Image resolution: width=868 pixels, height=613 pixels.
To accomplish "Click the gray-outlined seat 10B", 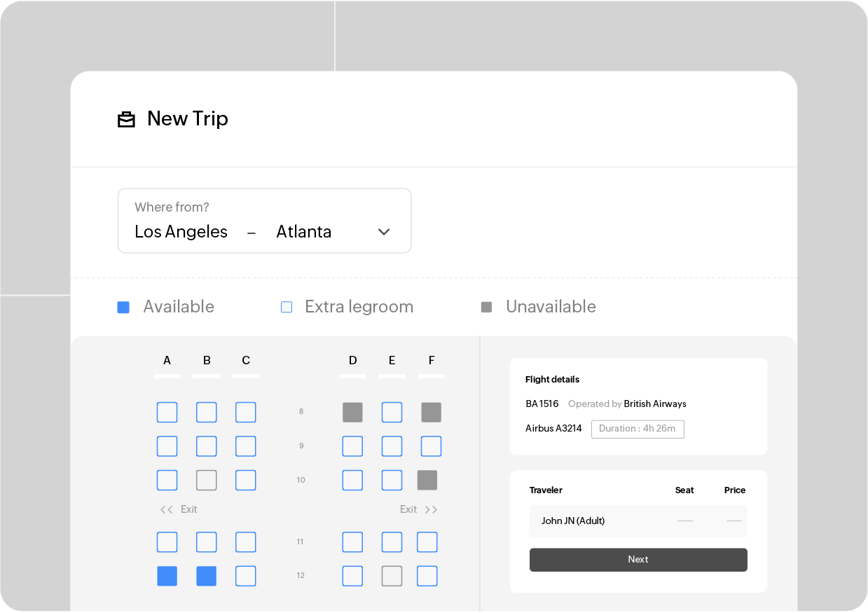I will point(207,480).
